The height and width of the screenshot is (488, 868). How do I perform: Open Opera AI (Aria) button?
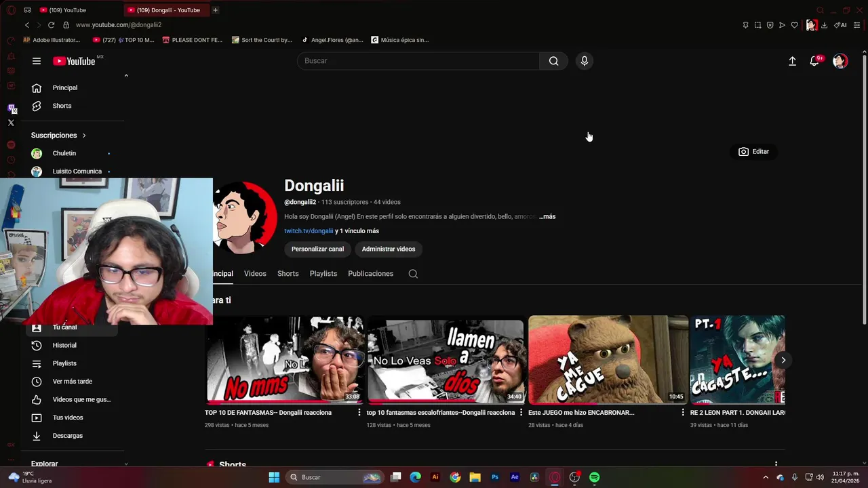pos(840,25)
